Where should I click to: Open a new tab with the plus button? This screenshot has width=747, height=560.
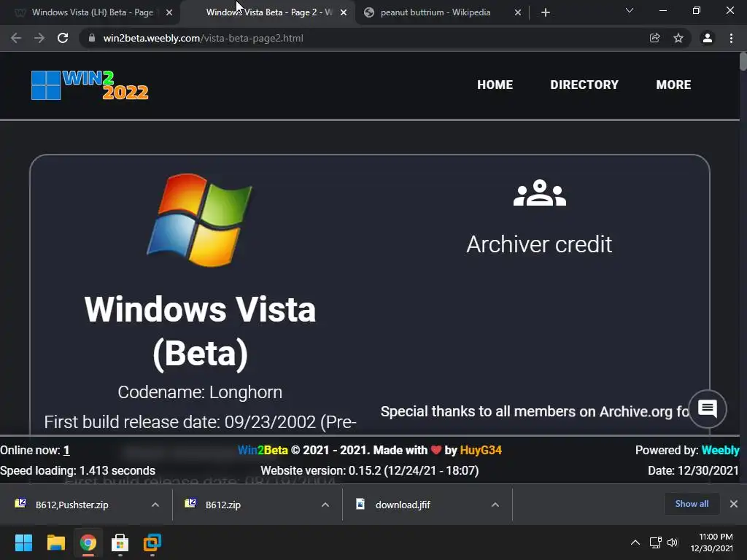[546, 12]
